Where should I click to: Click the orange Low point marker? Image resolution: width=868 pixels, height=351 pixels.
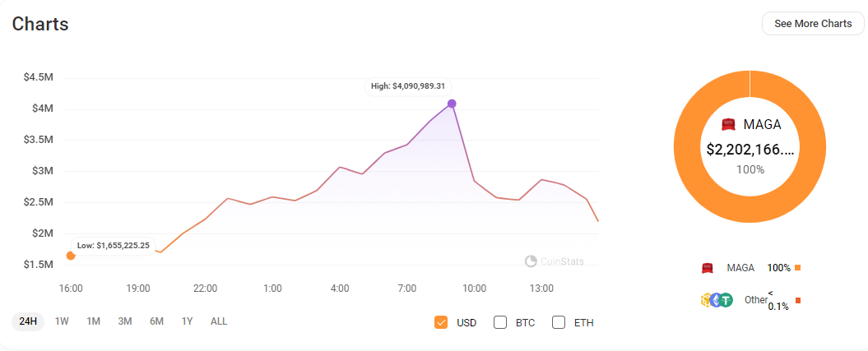[x=71, y=256]
